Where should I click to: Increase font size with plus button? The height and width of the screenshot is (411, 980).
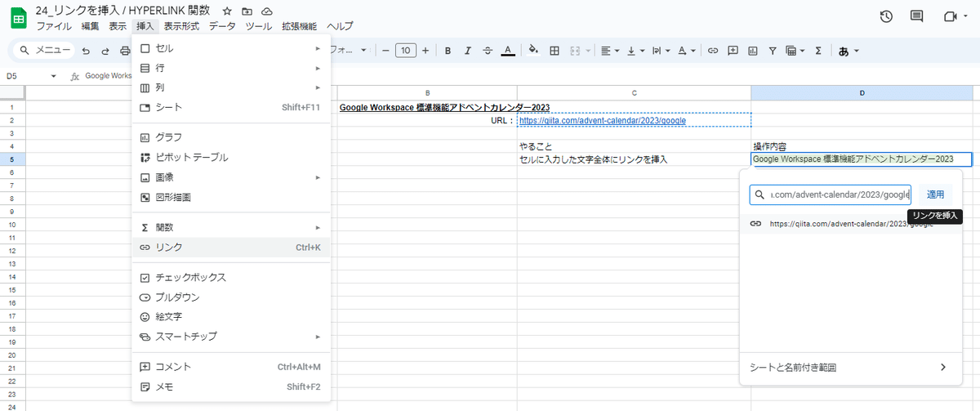click(x=425, y=51)
